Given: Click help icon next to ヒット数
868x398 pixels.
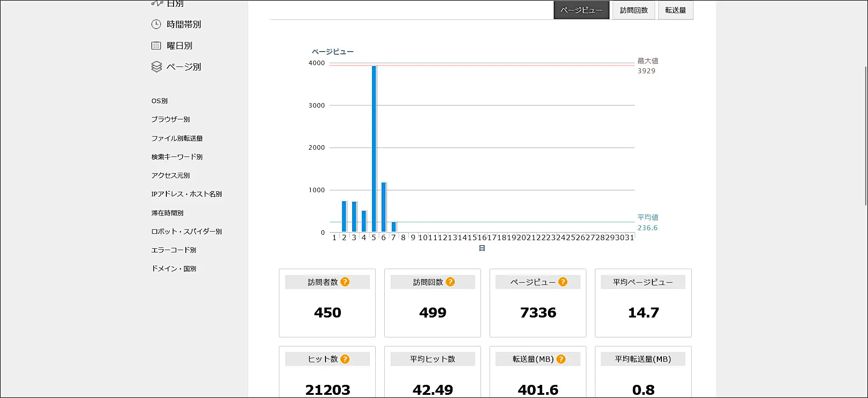Looking at the screenshot, I should pyautogui.click(x=345, y=359).
